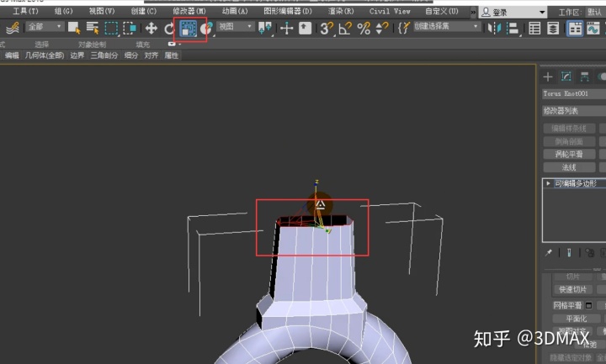The height and width of the screenshot is (364, 606).
Task: Open the 三角剖分 ribbon panel
Action: click(x=104, y=55)
